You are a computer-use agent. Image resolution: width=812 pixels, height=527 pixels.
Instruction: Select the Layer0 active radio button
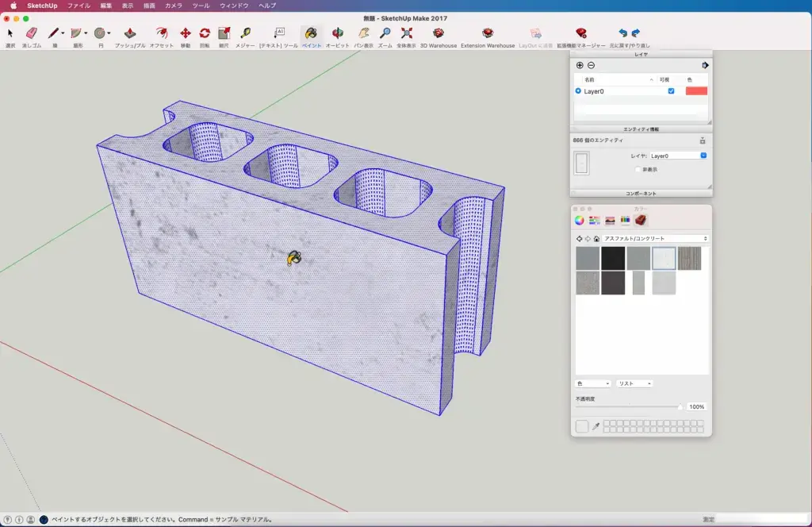coord(578,91)
